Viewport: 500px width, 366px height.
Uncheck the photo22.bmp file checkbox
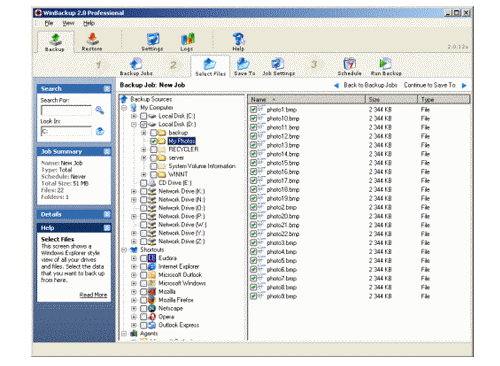[253, 234]
